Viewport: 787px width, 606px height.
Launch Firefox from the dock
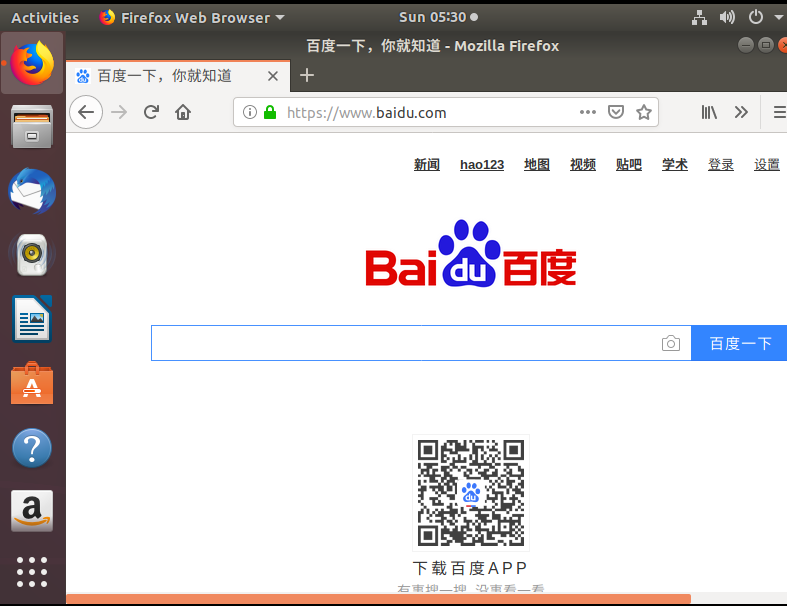click(32, 63)
